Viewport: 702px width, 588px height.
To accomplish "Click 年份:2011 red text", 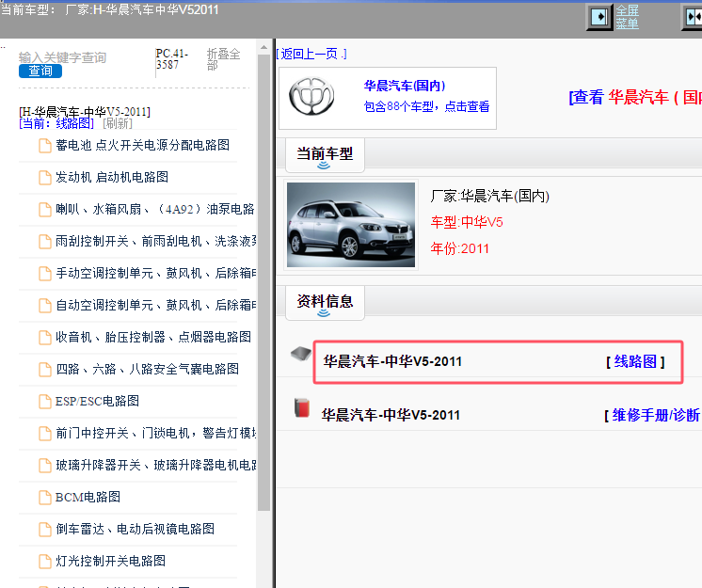I will (x=460, y=248).
